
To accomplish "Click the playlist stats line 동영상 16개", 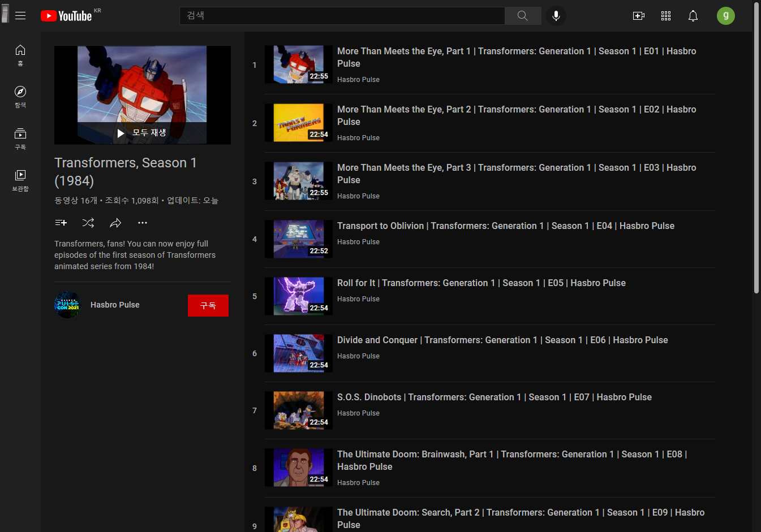I will tap(136, 200).
